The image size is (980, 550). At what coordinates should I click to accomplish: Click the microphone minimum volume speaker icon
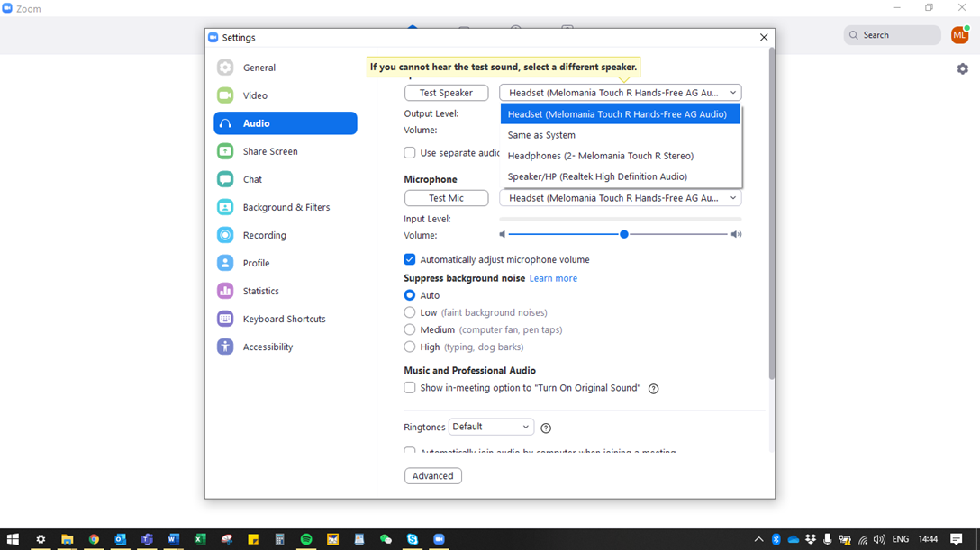click(503, 234)
